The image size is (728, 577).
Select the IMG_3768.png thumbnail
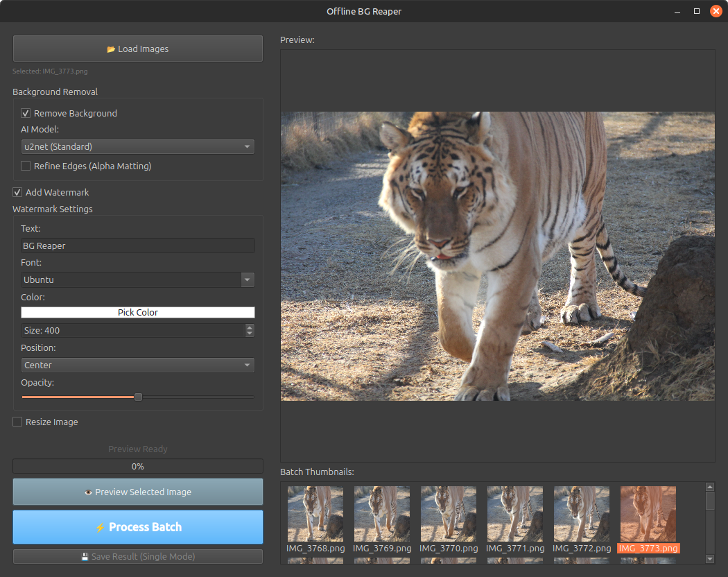[x=315, y=513]
